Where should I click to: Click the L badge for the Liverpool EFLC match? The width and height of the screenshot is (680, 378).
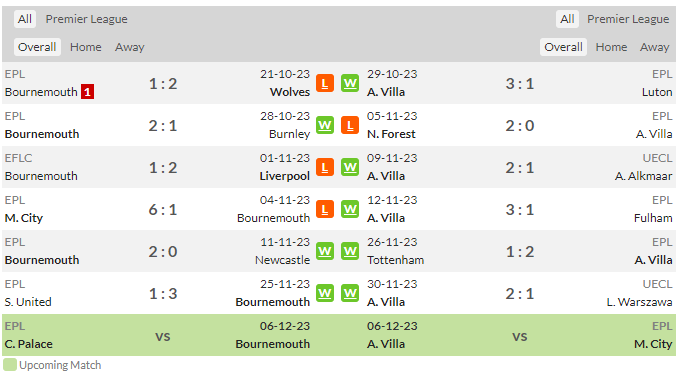[325, 167]
